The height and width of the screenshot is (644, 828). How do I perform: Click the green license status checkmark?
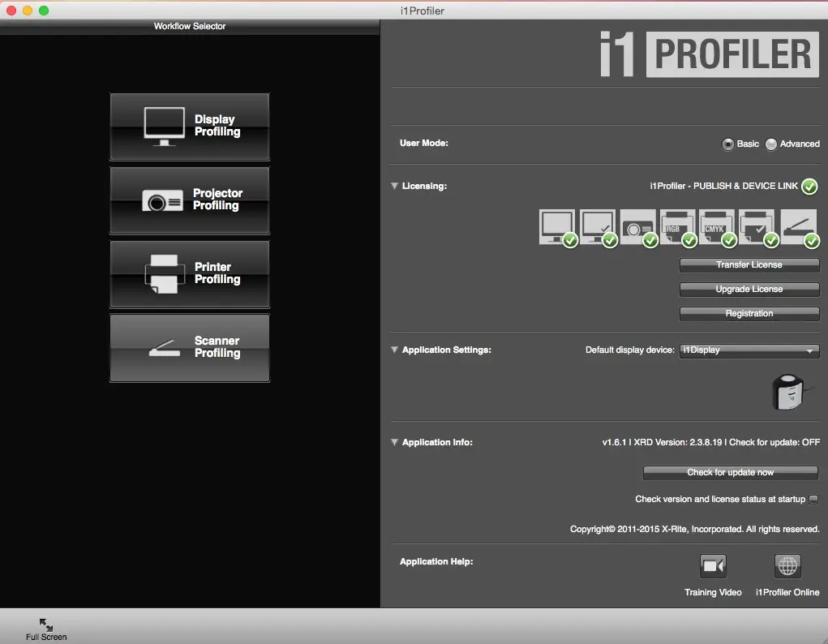pos(809,186)
